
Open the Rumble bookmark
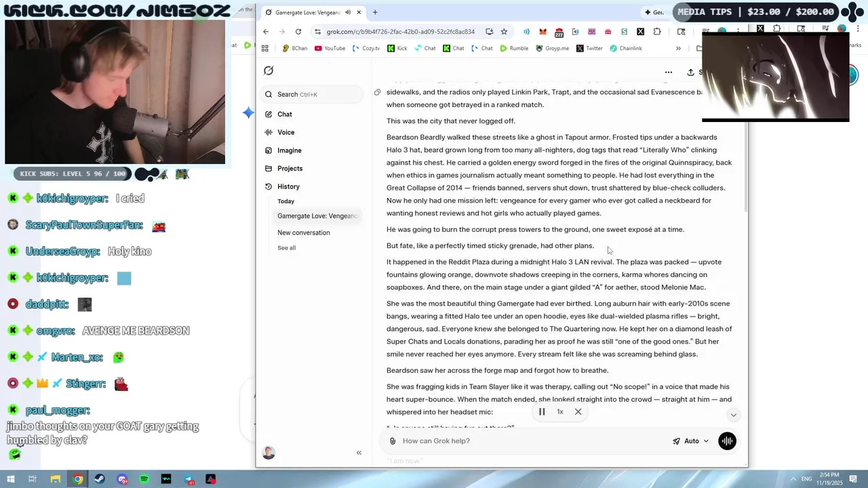(x=514, y=48)
